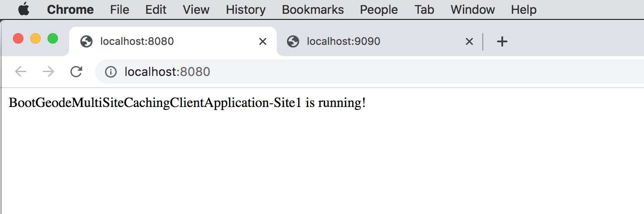The image size is (644, 214).
Task: Open the View menu
Action: [196, 9]
